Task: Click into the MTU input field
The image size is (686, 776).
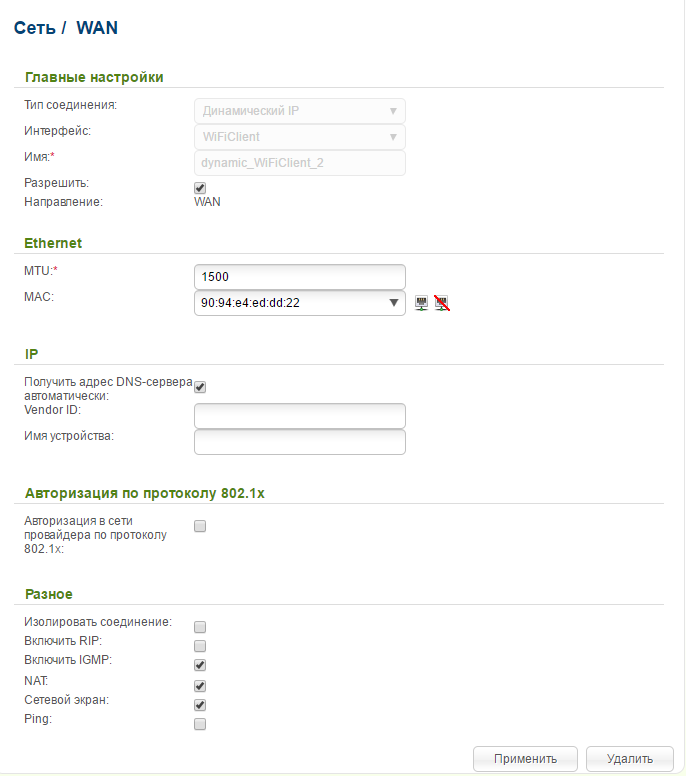Action: [x=299, y=276]
